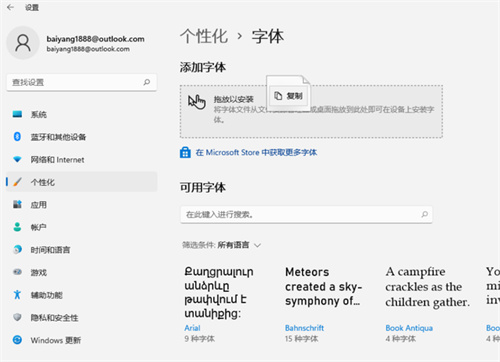
Task: Open 在 Microsoft Store 中获取更多字体 link
Action: click(x=256, y=152)
